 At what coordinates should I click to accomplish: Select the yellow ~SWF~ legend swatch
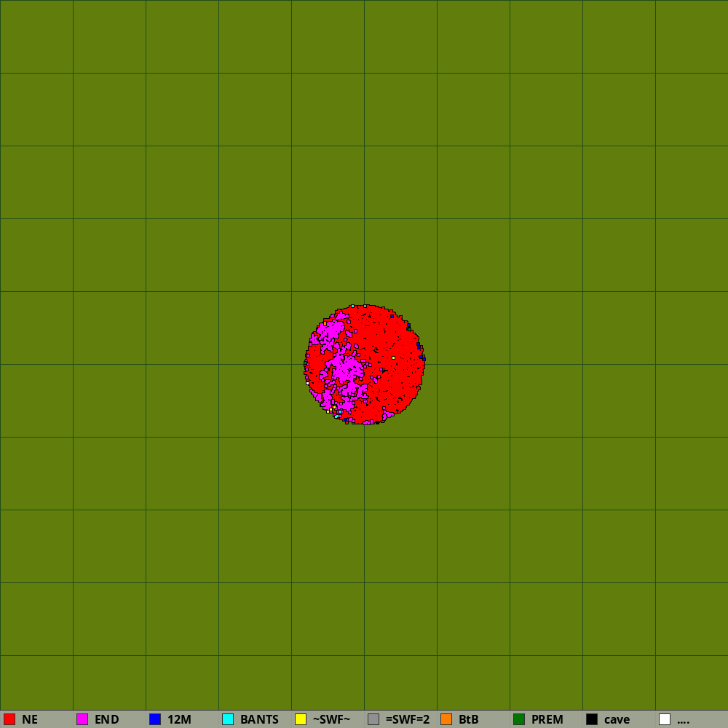[x=301, y=719]
